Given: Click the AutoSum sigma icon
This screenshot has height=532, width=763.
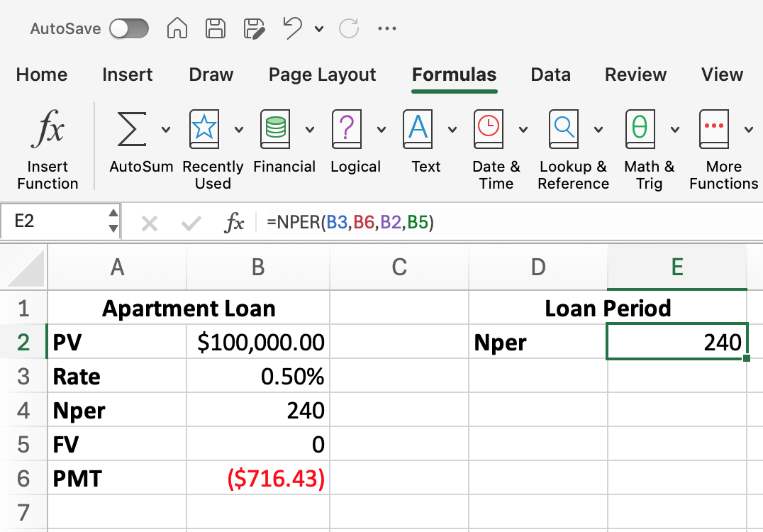Looking at the screenshot, I should (x=131, y=129).
